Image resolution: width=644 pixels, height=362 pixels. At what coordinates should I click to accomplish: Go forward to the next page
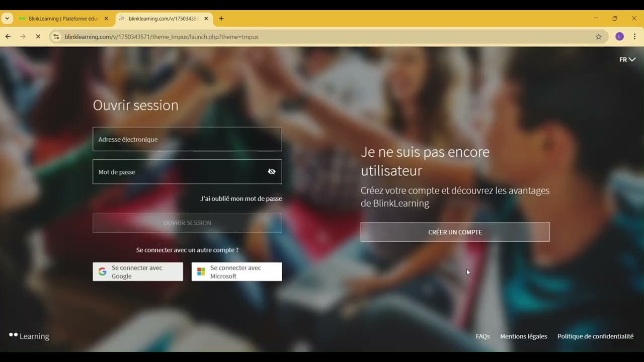[23, 37]
